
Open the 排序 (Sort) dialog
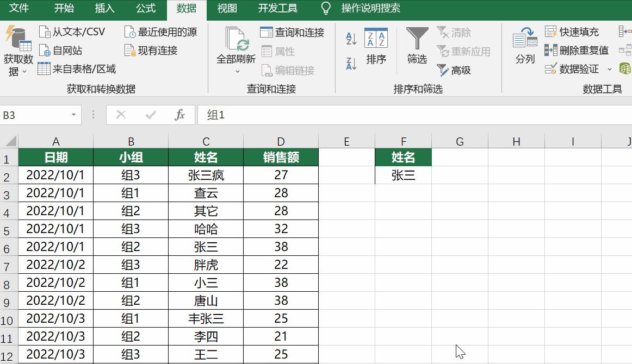coord(377,48)
